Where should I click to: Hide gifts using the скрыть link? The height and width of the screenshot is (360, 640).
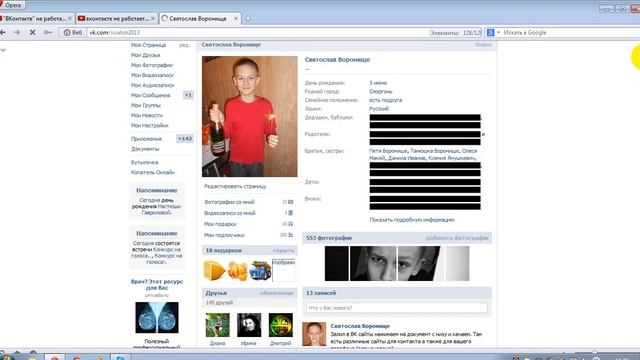(x=284, y=251)
